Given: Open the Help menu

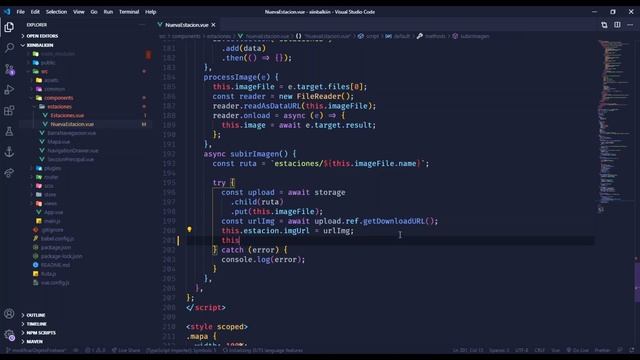Looking at the screenshot, I should tap(151, 12).
